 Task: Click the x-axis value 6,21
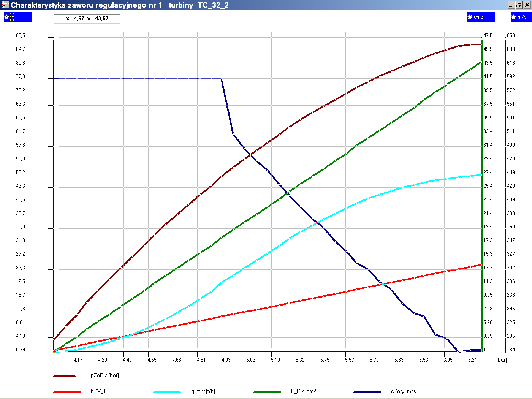coord(472,360)
